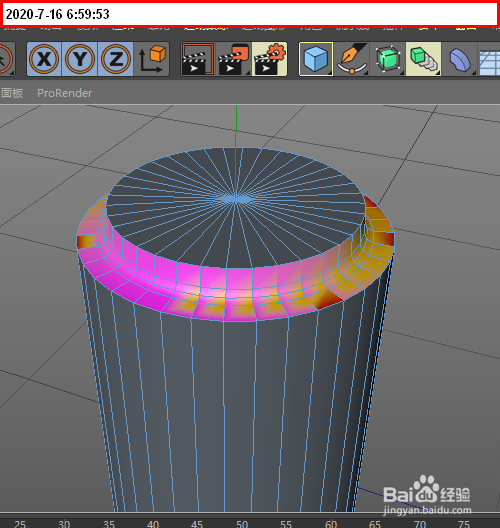Select the Cube primitive tool

[315, 59]
